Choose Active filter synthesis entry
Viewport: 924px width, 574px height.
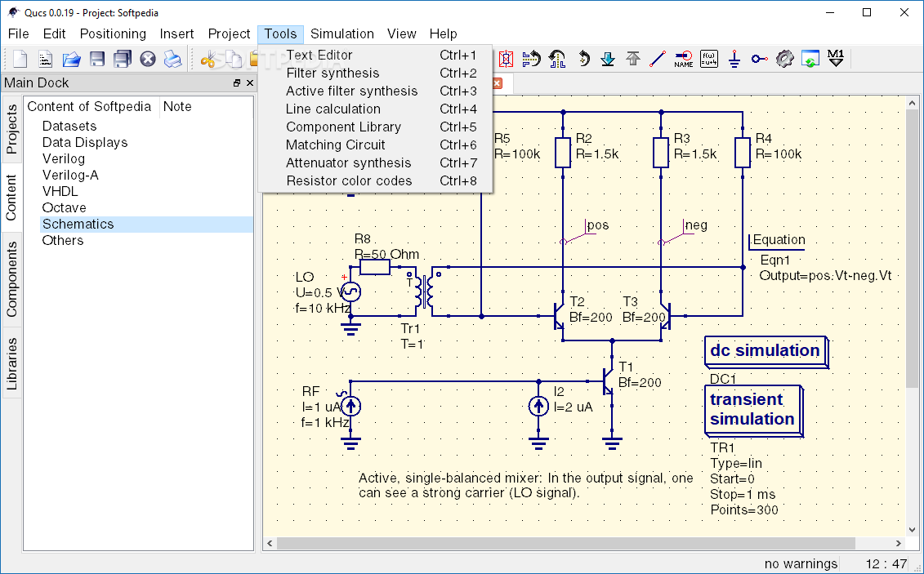375,91
